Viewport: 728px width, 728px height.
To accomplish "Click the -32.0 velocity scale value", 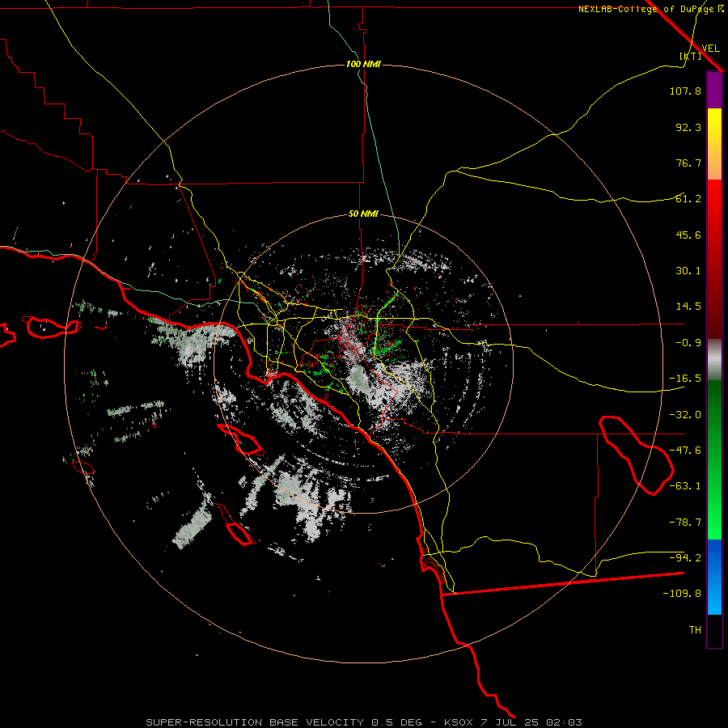I will (x=685, y=415).
